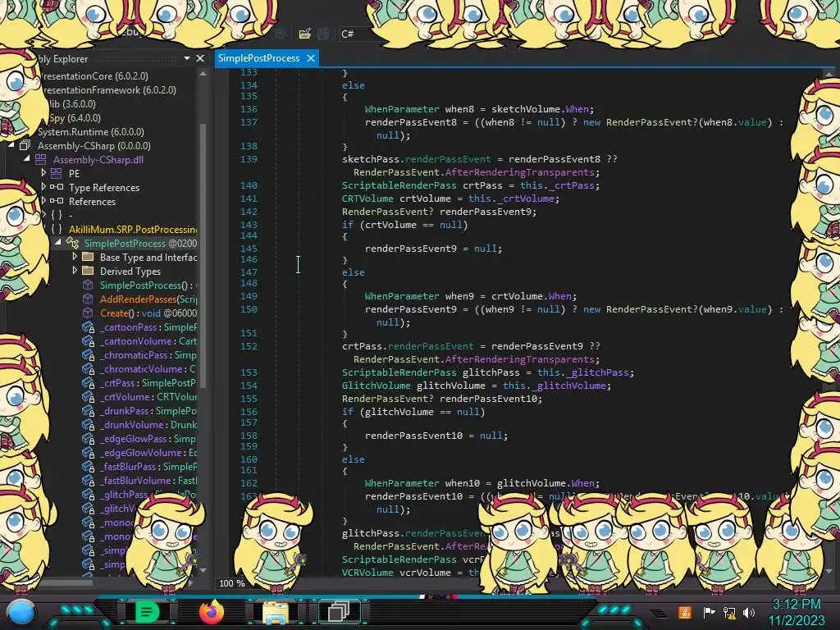Click the _chromaticVolume field icon

88,368
